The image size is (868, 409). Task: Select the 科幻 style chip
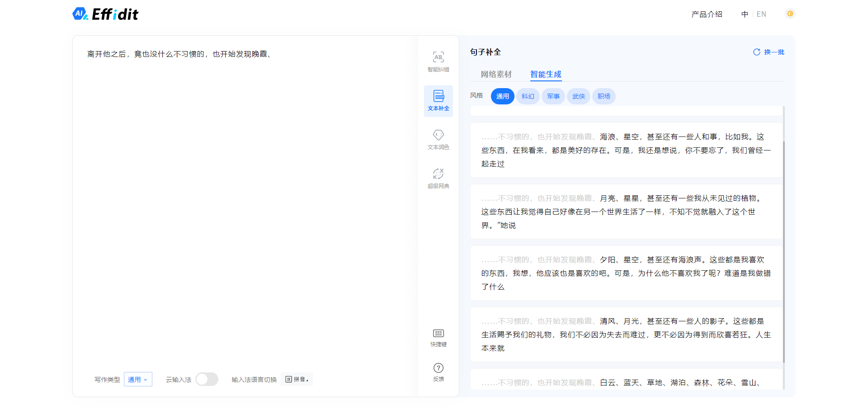click(528, 96)
